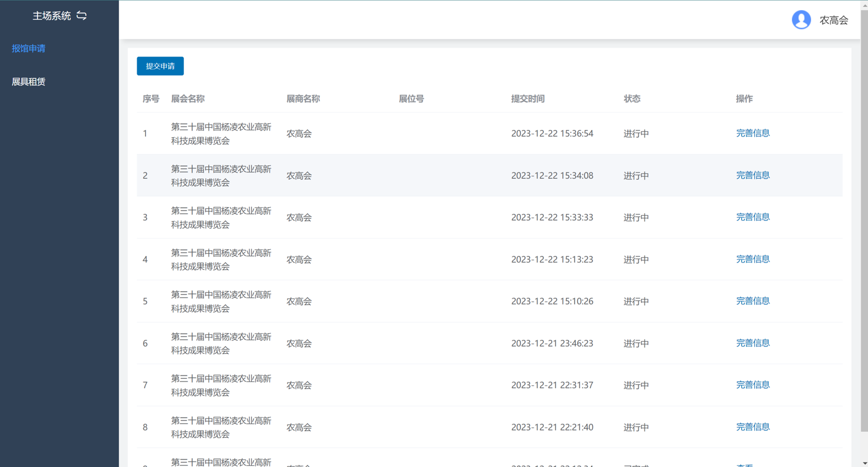Click the 农高会 username at top right

834,20
